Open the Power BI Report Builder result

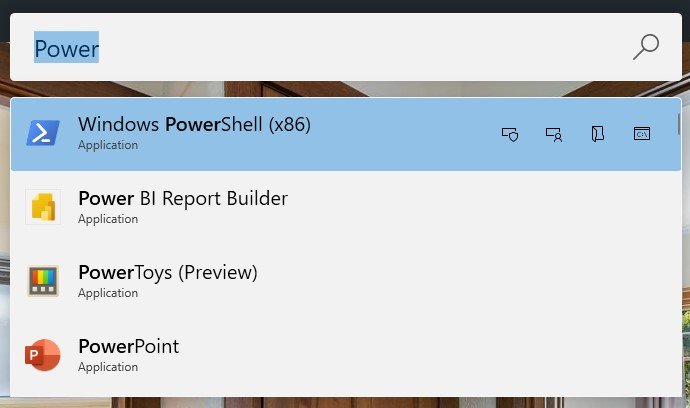tap(346, 208)
